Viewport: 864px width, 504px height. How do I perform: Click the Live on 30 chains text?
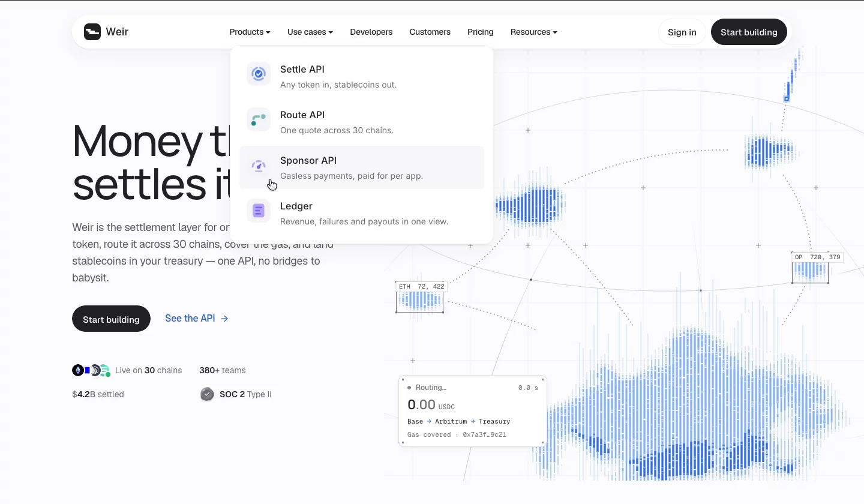tap(148, 370)
